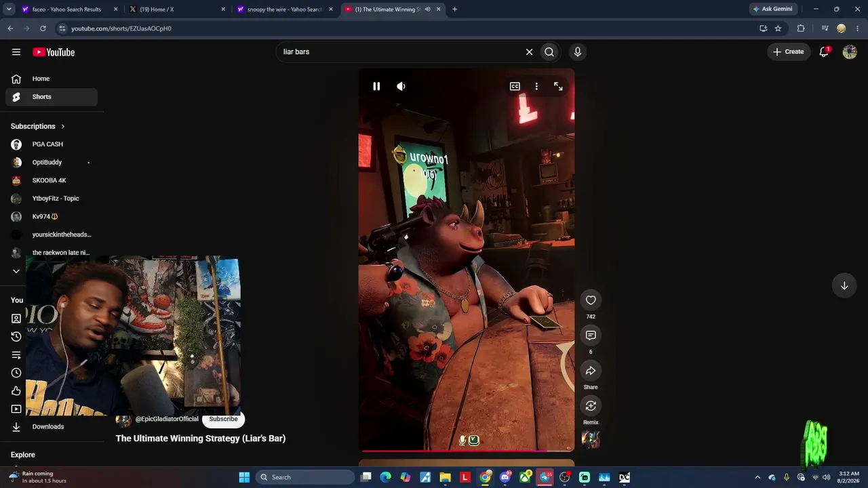Expand the Subscriptions section
This screenshot has height=488, width=868.
38,126
